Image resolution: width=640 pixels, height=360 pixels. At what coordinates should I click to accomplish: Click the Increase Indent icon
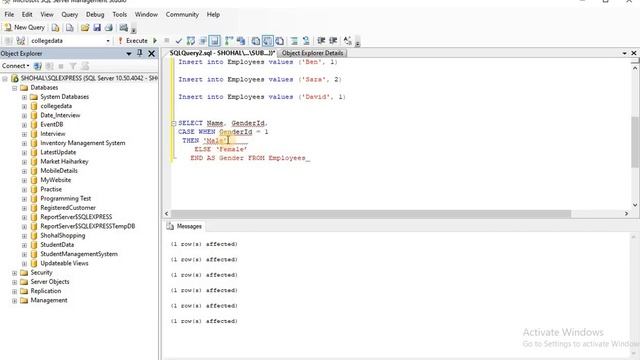[333, 41]
